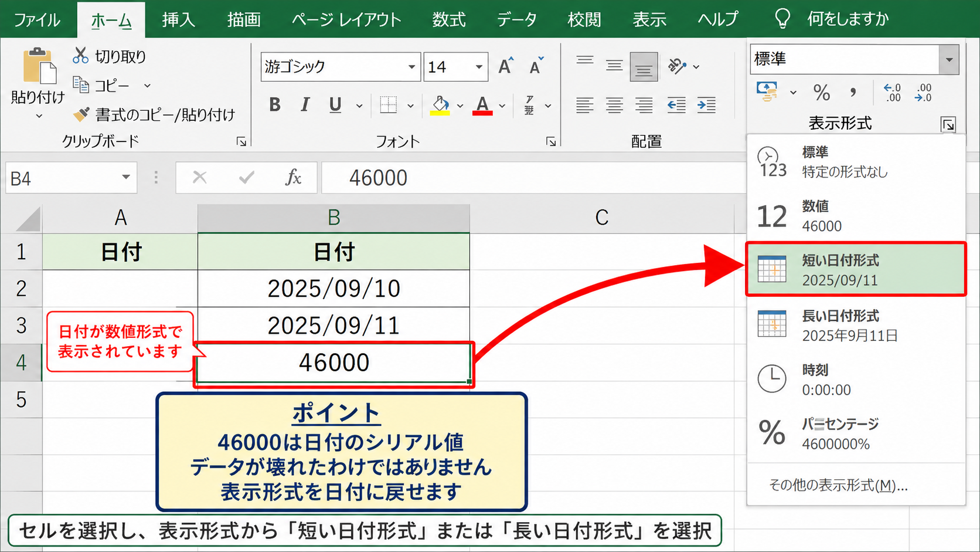Click the insert function fx icon

(293, 177)
